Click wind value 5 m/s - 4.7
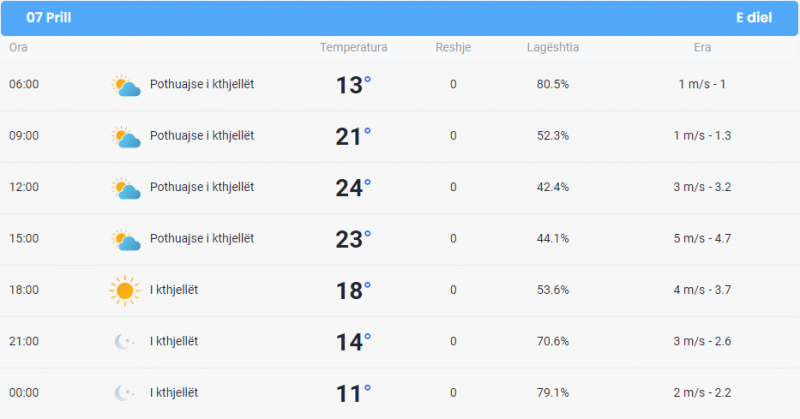The width and height of the screenshot is (800, 419). (x=702, y=238)
